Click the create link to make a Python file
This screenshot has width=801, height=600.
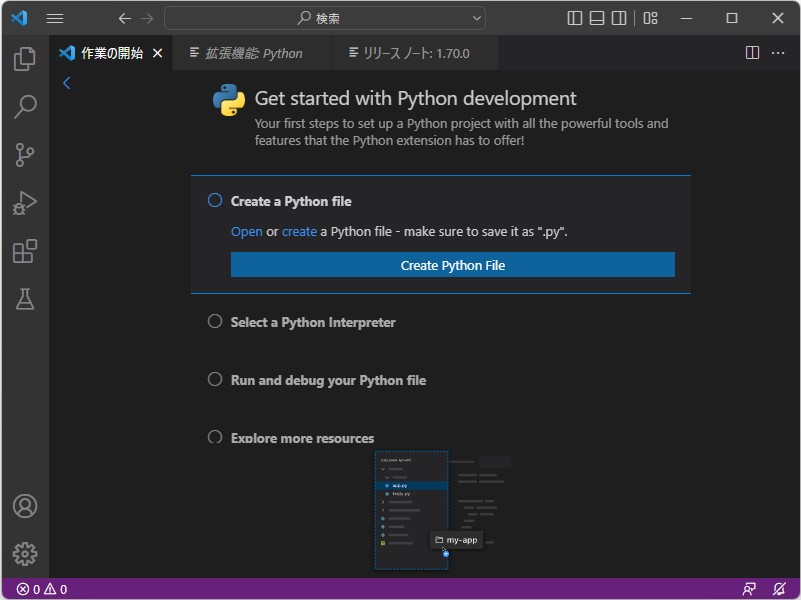point(299,231)
